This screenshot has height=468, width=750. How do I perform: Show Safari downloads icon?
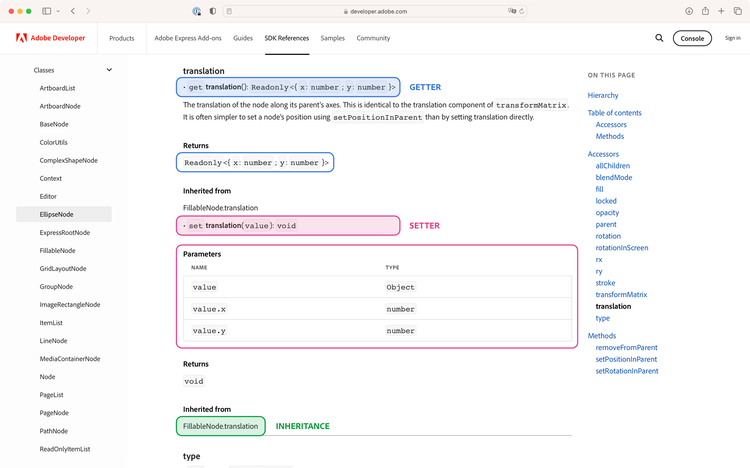(689, 11)
